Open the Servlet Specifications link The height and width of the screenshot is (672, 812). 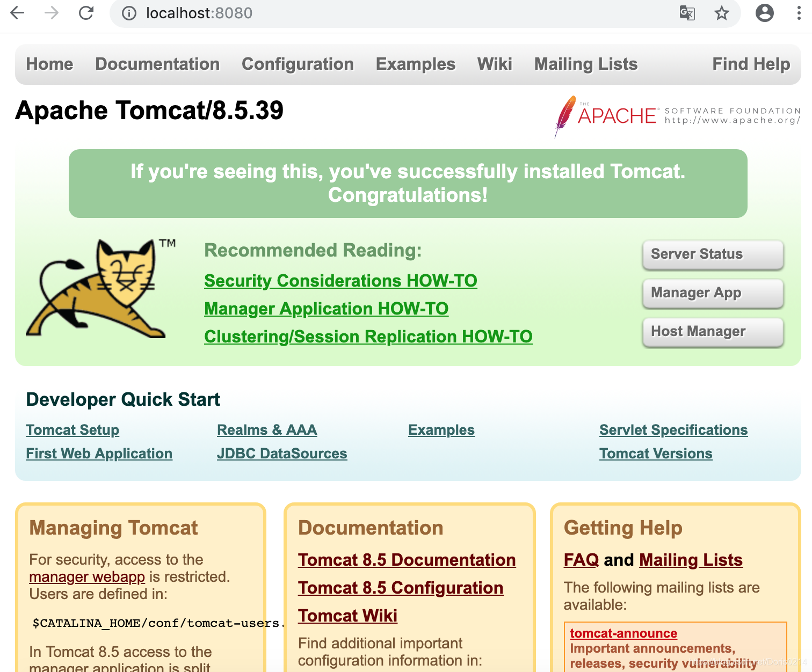pyautogui.click(x=673, y=430)
